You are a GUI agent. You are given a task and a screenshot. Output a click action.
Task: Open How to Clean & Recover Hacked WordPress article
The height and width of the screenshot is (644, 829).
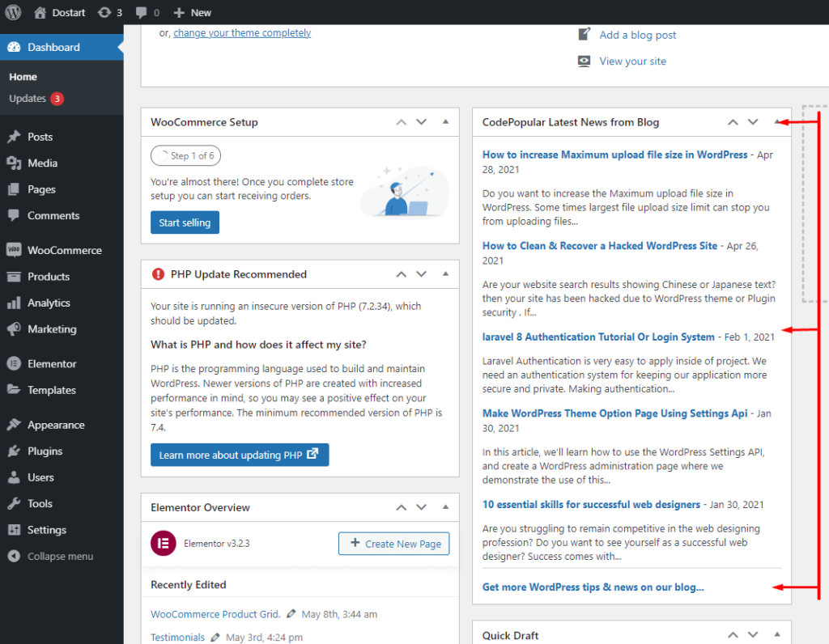click(x=600, y=246)
